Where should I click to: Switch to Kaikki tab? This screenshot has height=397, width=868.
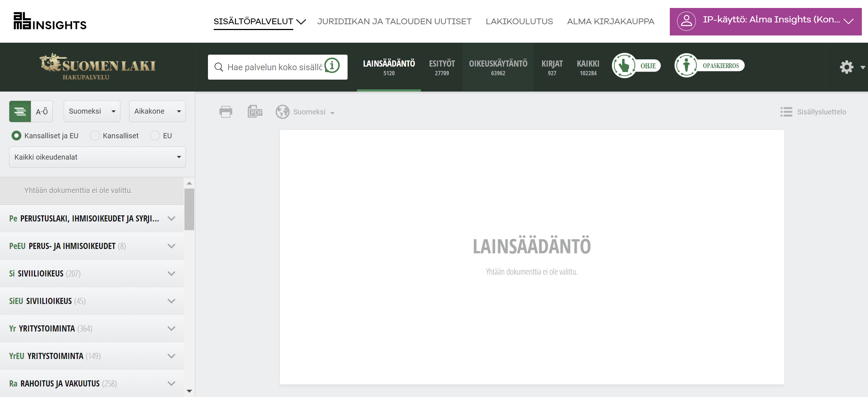click(x=588, y=67)
